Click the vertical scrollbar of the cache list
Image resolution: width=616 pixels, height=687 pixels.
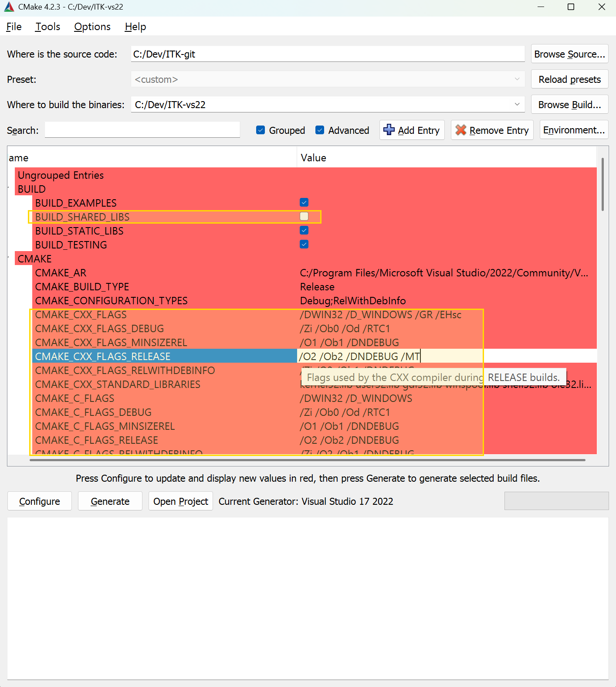tap(602, 184)
